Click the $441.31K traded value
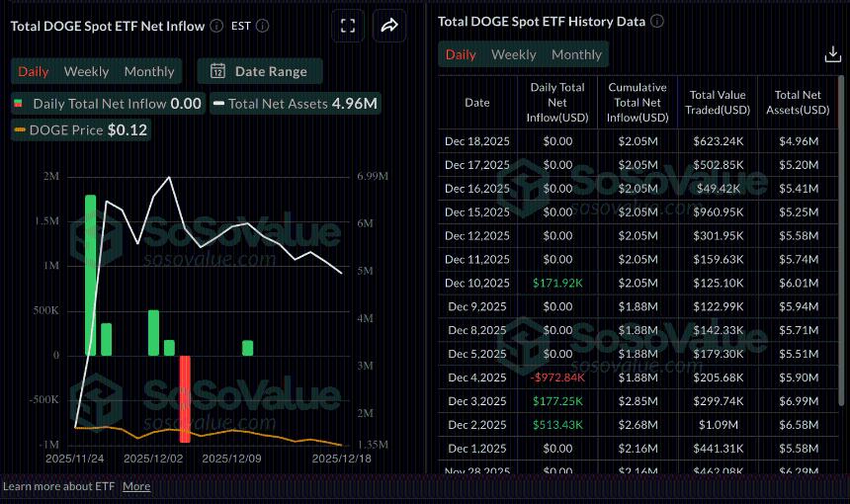Viewport: 850px width, 504px height. pos(718,449)
